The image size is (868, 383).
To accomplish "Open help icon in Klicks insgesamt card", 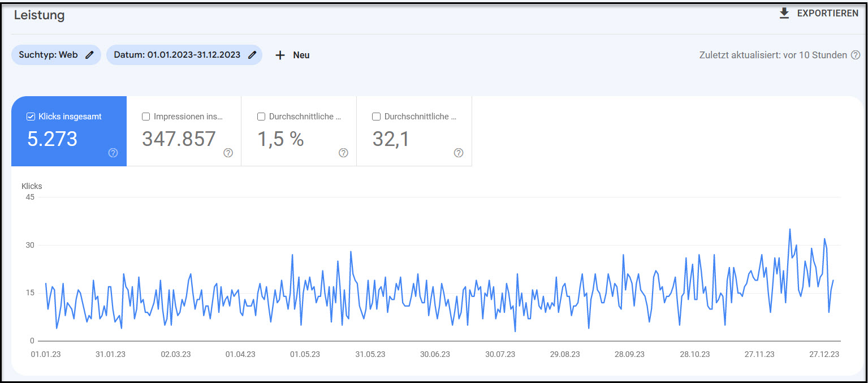I will [113, 153].
